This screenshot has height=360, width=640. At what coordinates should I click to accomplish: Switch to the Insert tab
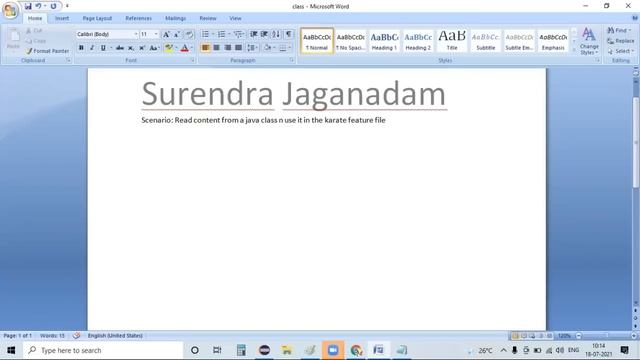pos(62,18)
